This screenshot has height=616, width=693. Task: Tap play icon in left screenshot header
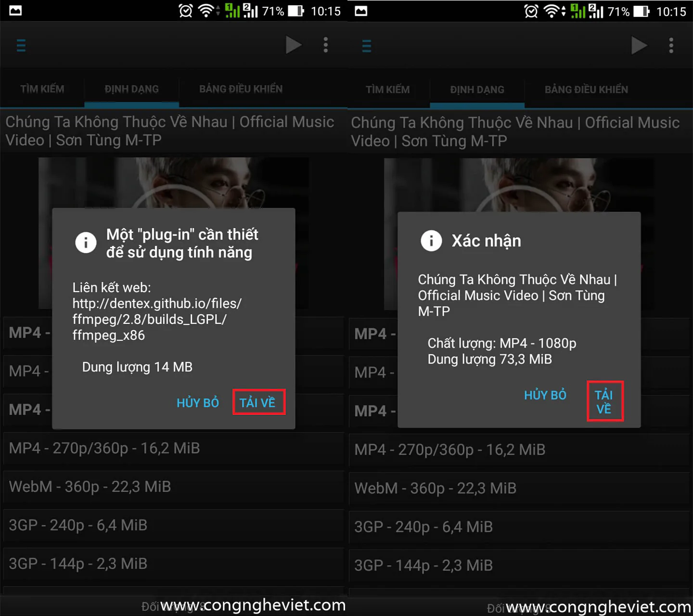pyautogui.click(x=294, y=45)
